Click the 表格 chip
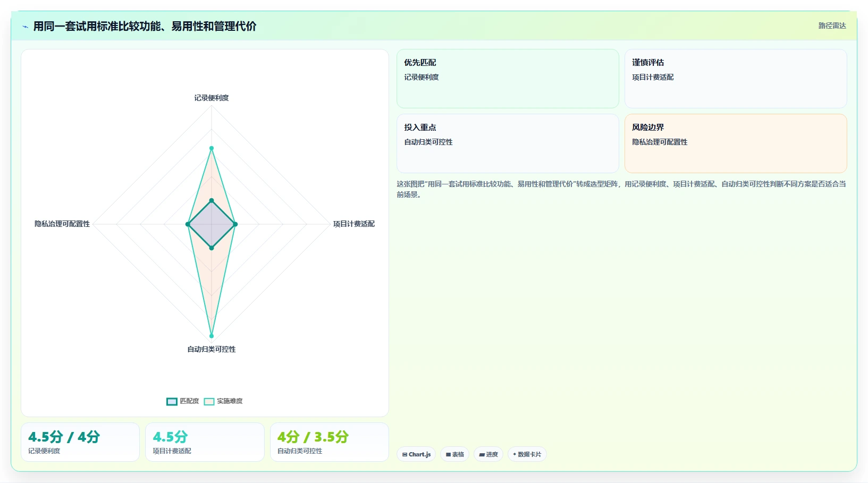The image size is (868, 483). [455, 454]
